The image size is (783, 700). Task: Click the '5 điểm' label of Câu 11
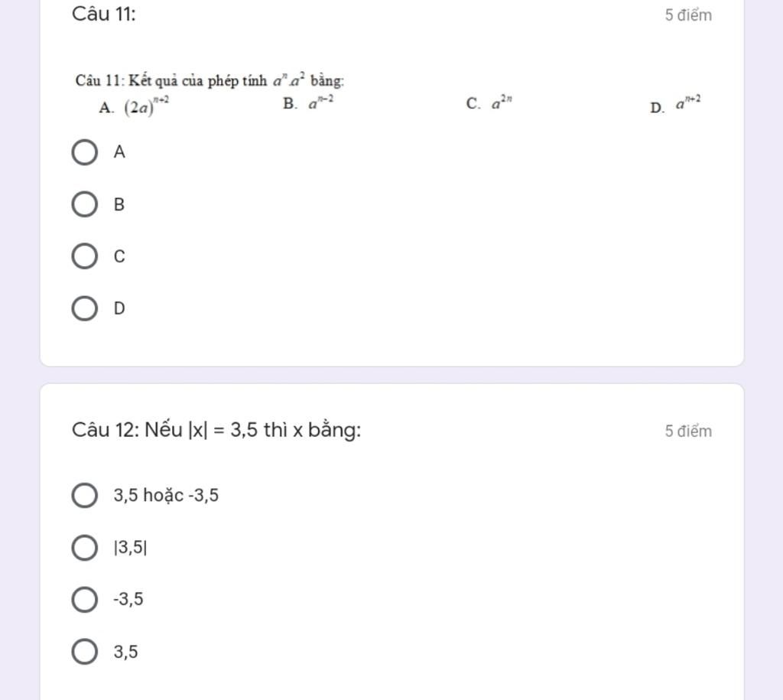(x=688, y=15)
